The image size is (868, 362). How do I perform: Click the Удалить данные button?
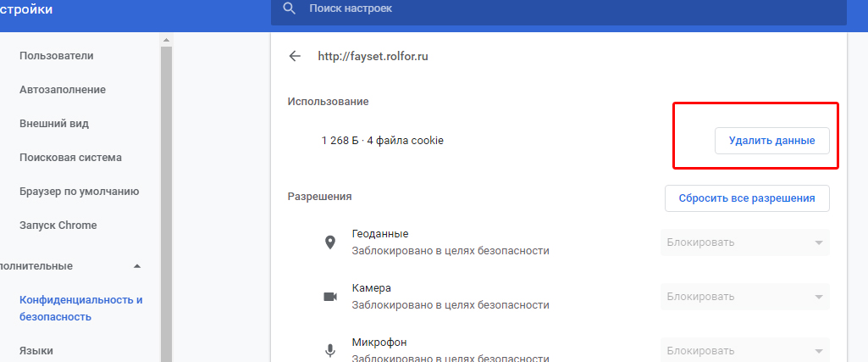(771, 141)
